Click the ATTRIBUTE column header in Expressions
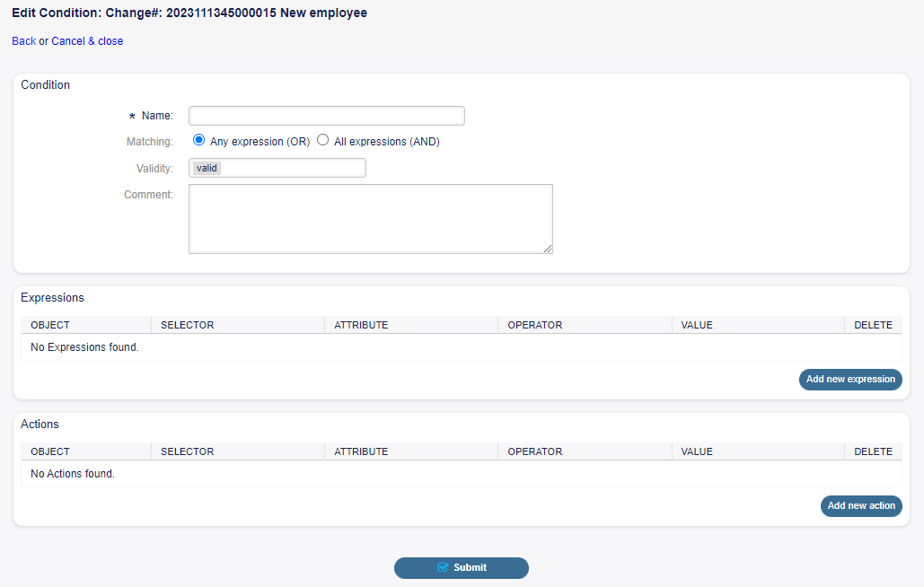 tap(361, 325)
